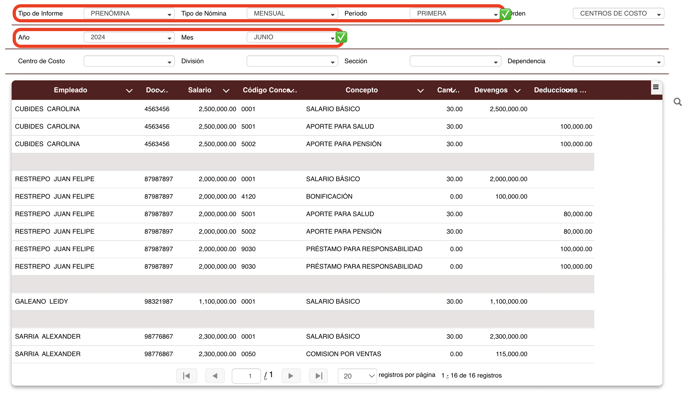Select concept code 4120
The height and width of the screenshot is (407, 688).
(248, 196)
